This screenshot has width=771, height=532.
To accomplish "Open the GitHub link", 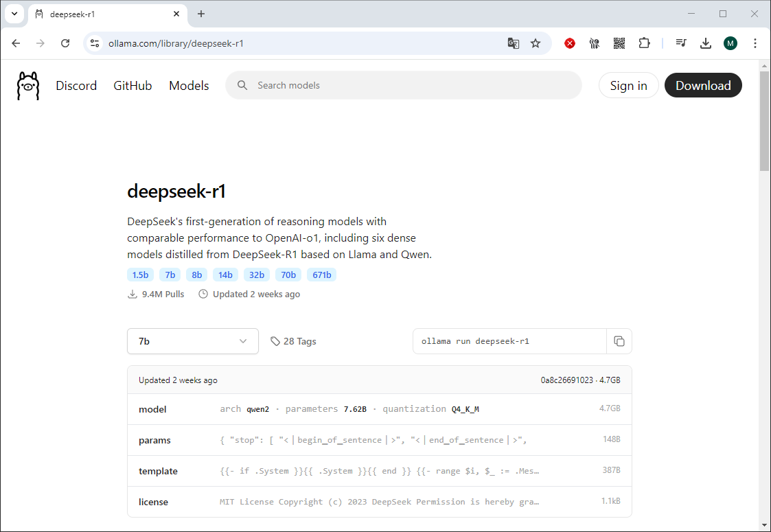I will click(x=133, y=86).
